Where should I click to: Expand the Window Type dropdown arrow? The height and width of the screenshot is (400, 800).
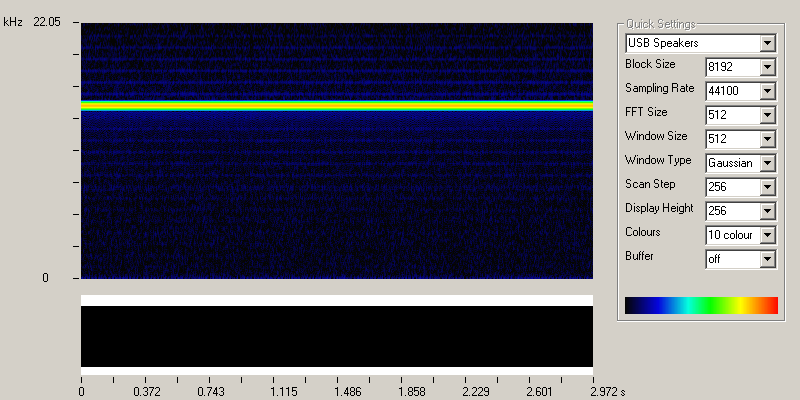[767, 163]
